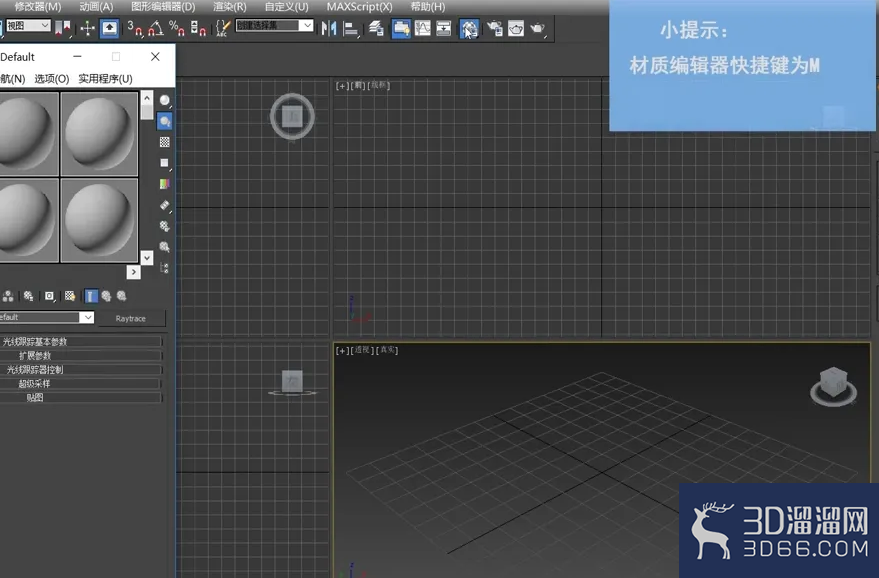Screen dimensions: 879x578
Task: Click Go to Parent icon
Action: [x=107, y=296]
